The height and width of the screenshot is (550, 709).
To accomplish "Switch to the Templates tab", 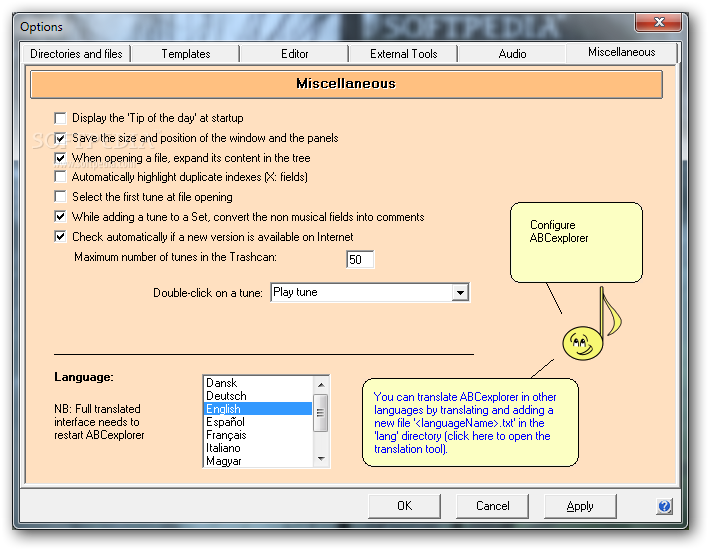I will click(x=185, y=54).
